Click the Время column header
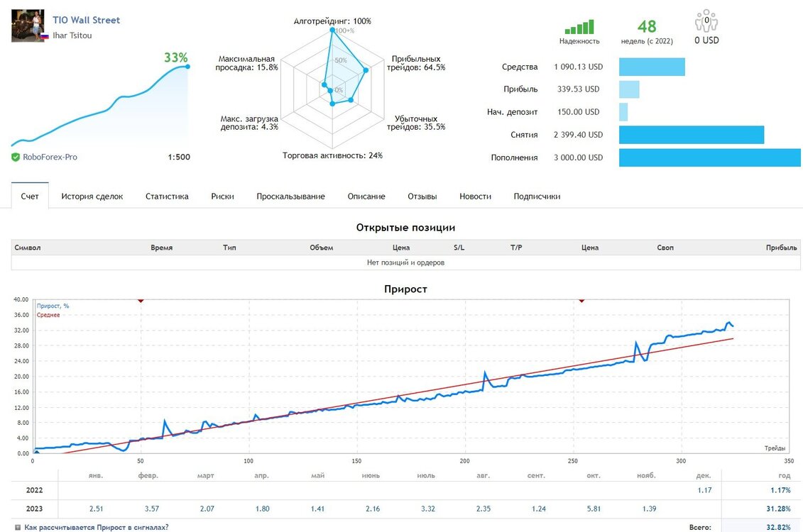803x532 pixels. [161, 248]
